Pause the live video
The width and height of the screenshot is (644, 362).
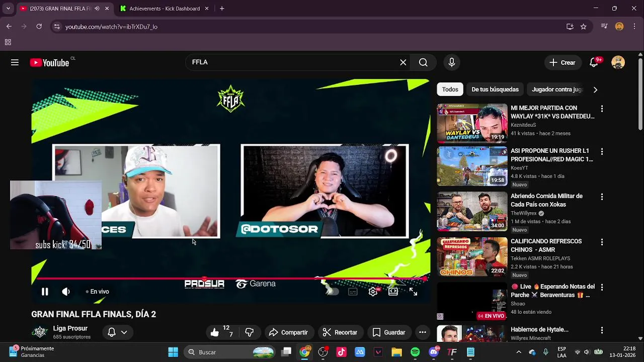point(45,292)
